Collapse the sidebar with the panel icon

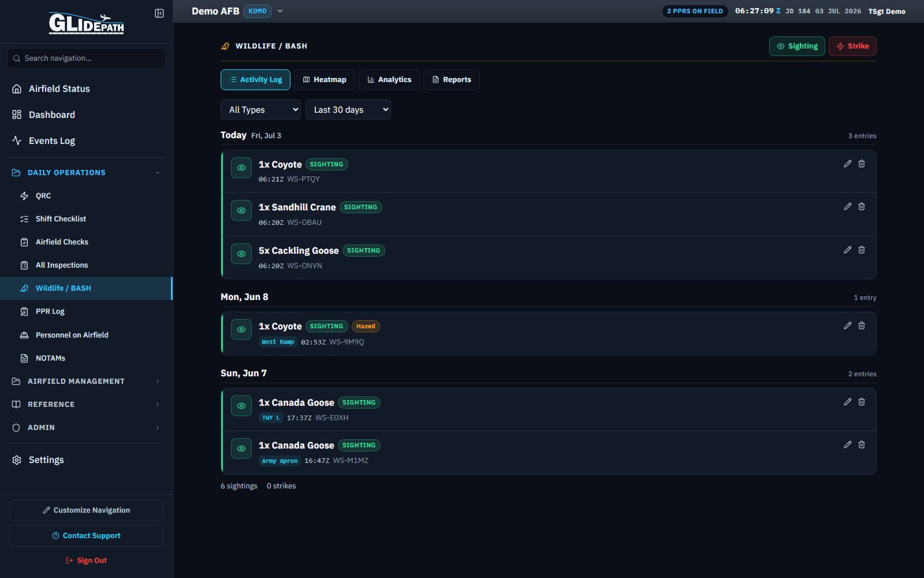(159, 13)
